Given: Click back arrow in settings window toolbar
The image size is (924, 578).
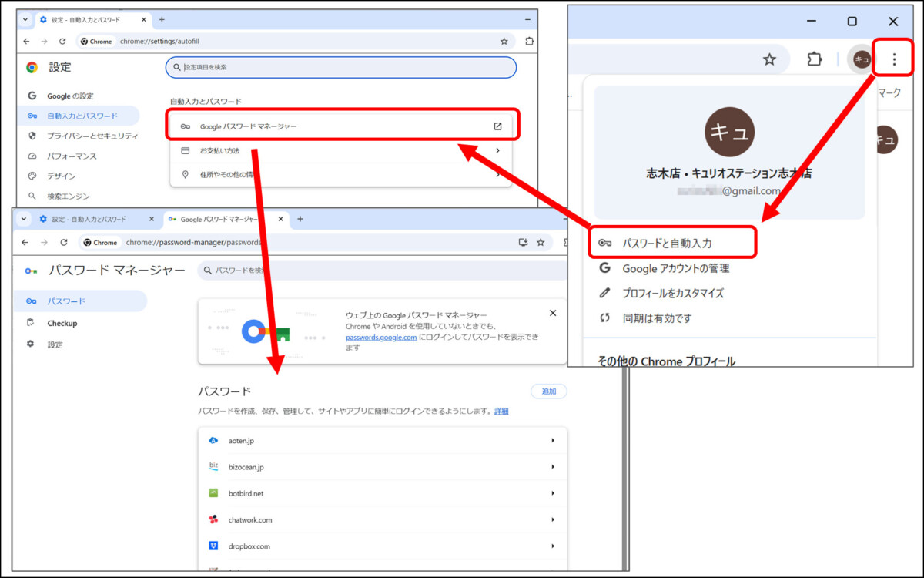Looking at the screenshot, I should point(27,41).
